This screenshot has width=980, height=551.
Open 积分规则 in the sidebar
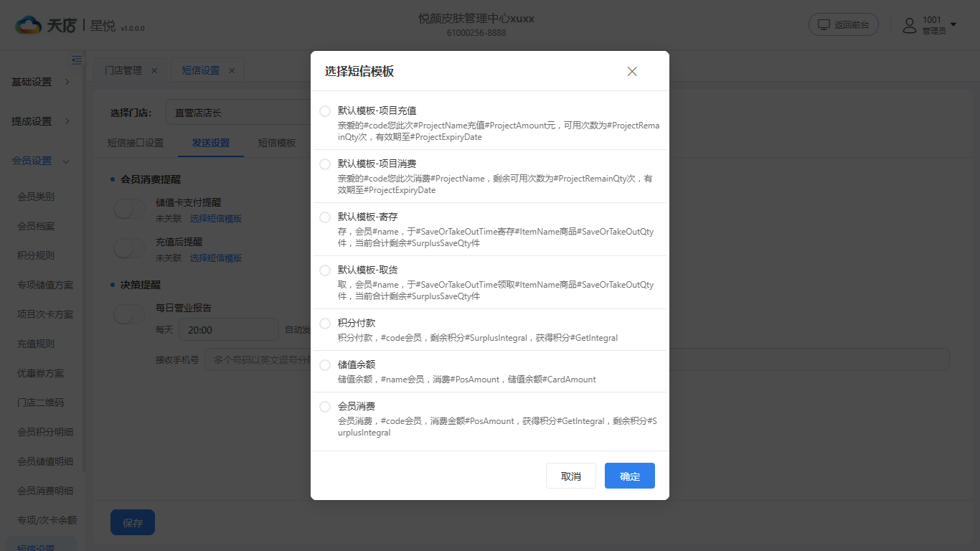(36, 255)
